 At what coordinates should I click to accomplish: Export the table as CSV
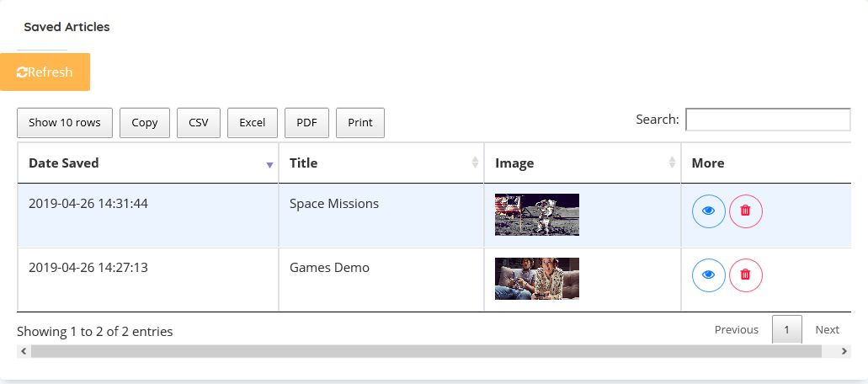pyautogui.click(x=199, y=123)
